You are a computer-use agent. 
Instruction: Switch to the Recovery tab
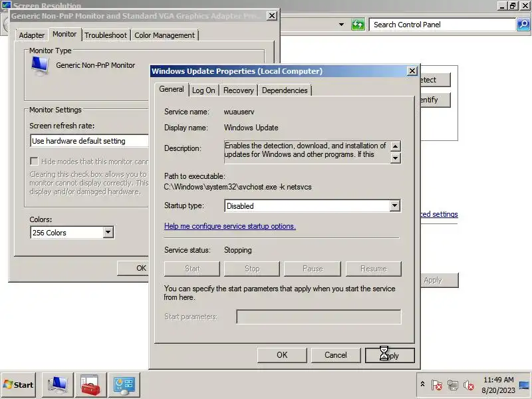coord(238,90)
